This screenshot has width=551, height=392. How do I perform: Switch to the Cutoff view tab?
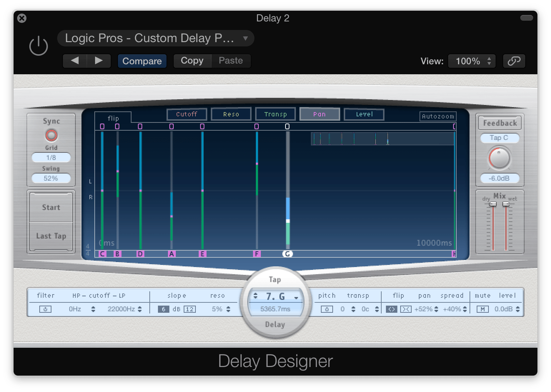pos(187,114)
